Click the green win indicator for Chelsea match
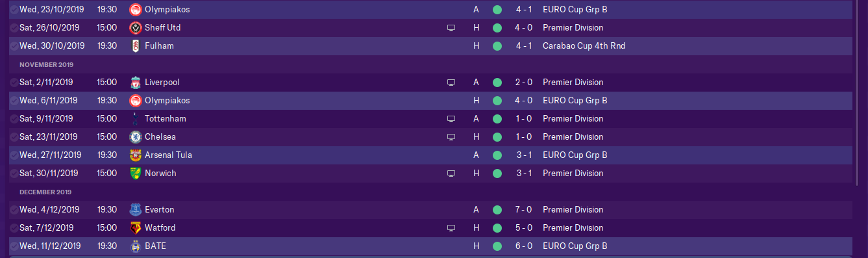The height and width of the screenshot is (258, 868). [x=497, y=137]
